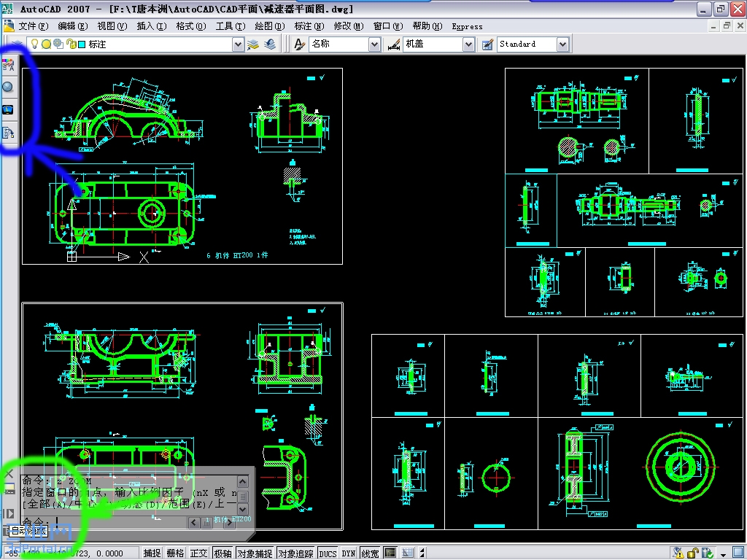Toggle DYN dynamic input button
The width and height of the screenshot is (747, 560).
coord(349,553)
